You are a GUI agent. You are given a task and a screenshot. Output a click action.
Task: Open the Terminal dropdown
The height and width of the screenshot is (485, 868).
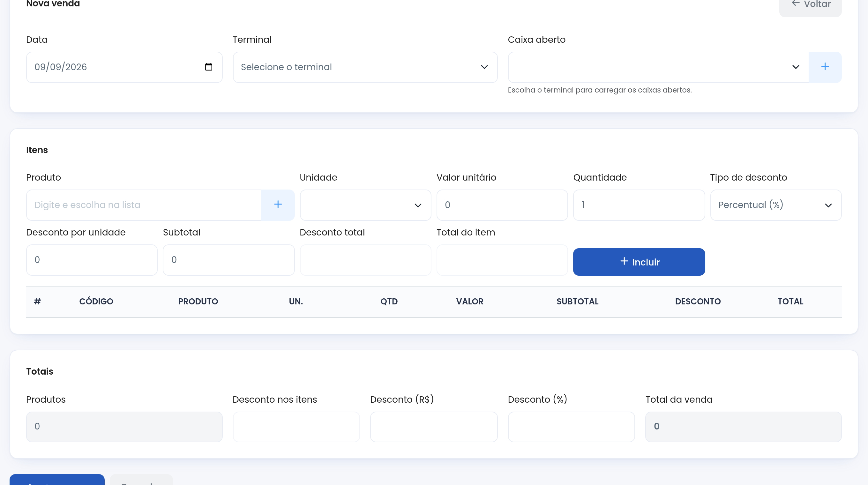click(x=365, y=67)
